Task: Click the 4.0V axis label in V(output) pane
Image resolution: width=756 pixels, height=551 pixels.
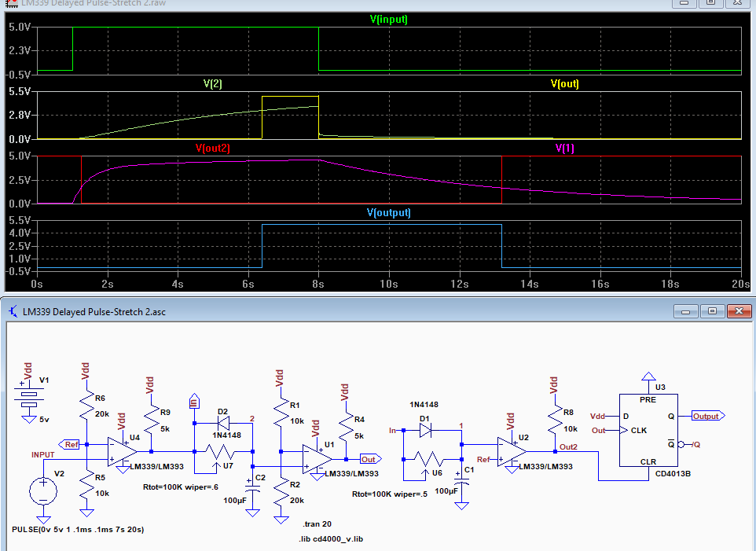Action: (x=20, y=233)
